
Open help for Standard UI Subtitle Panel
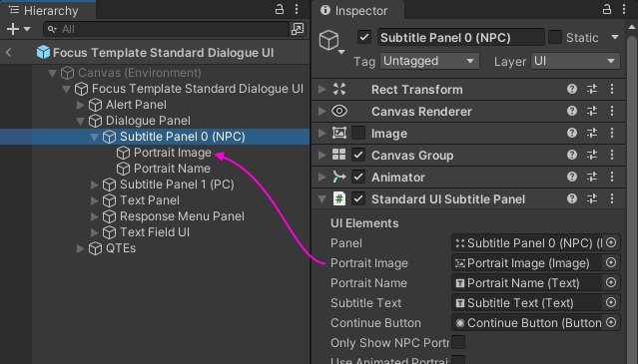coord(572,198)
